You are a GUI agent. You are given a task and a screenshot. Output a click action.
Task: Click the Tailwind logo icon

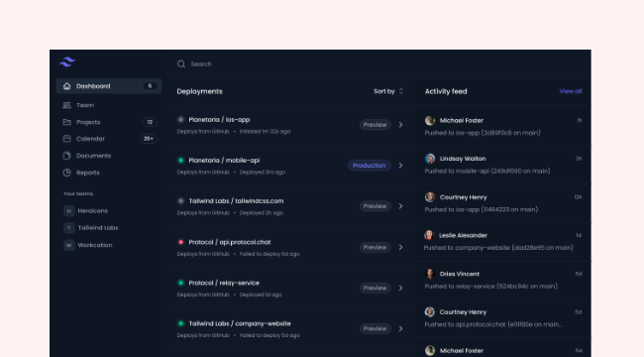click(x=67, y=62)
